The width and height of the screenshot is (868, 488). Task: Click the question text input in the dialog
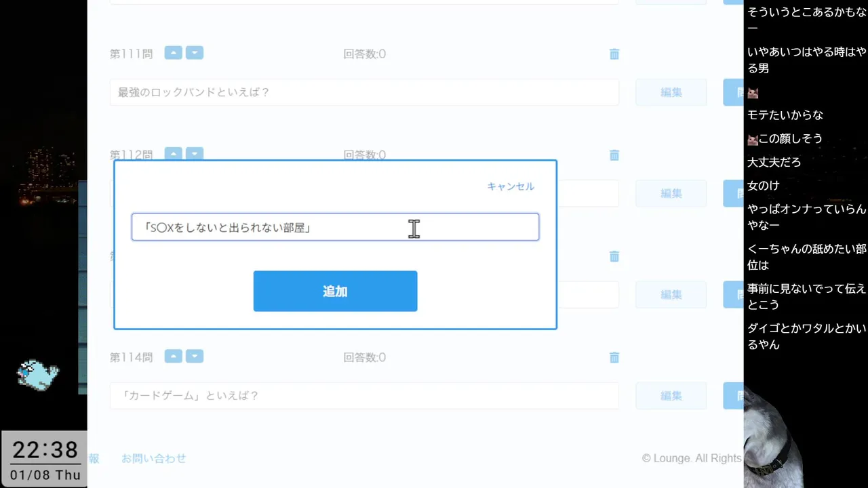[335, 227]
